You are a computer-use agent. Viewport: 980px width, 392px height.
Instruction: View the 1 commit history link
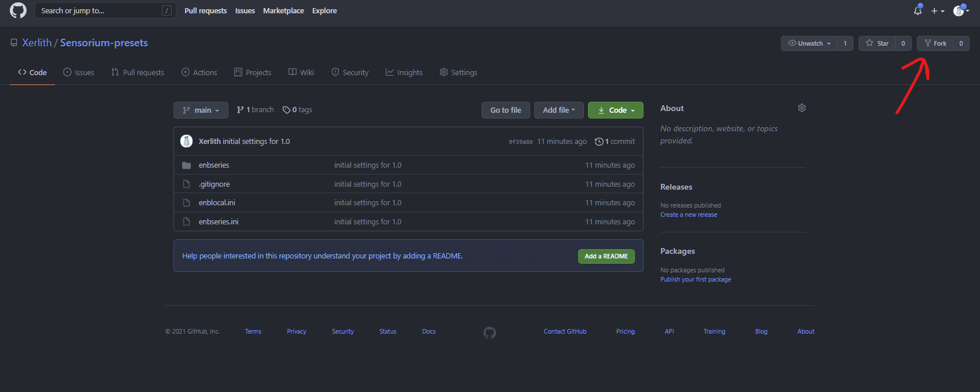[x=615, y=142]
